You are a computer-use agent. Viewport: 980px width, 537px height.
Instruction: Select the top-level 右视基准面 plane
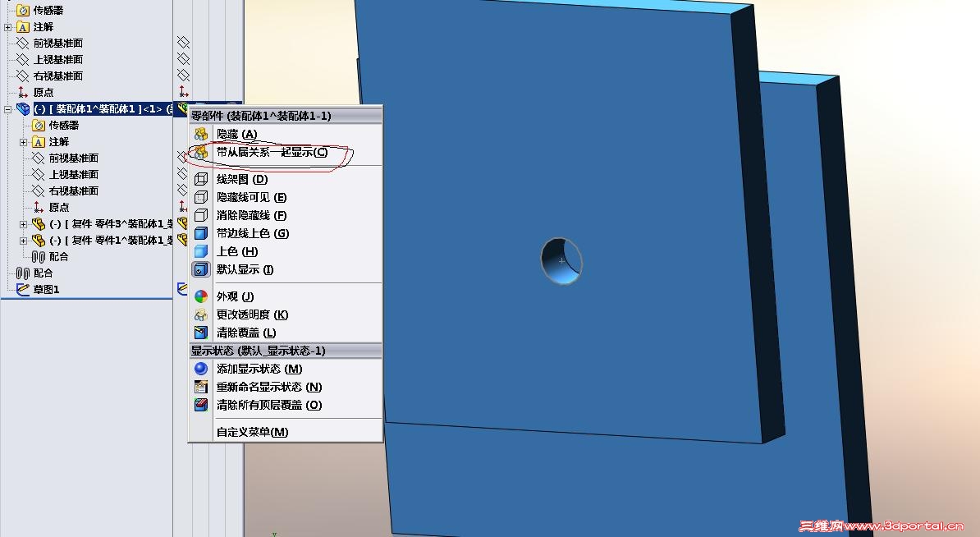[x=49, y=76]
